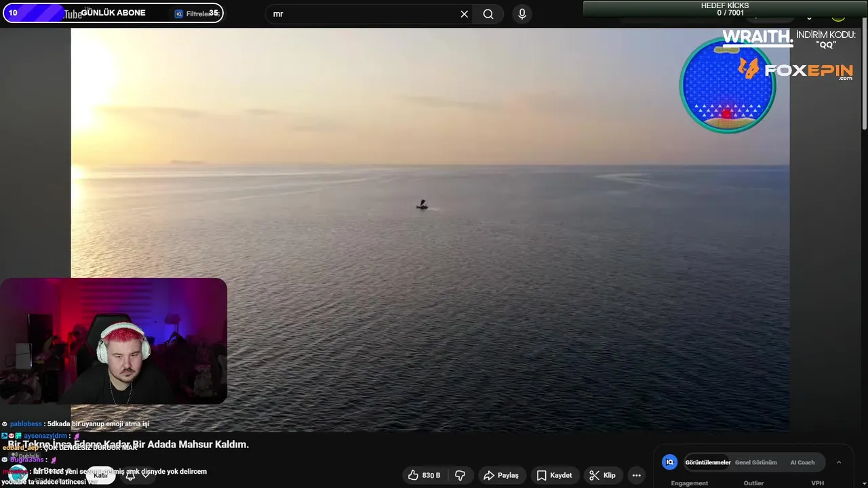The width and height of the screenshot is (868, 488).
Task: Click the IQ logo icon
Action: (x=669, y=462)
